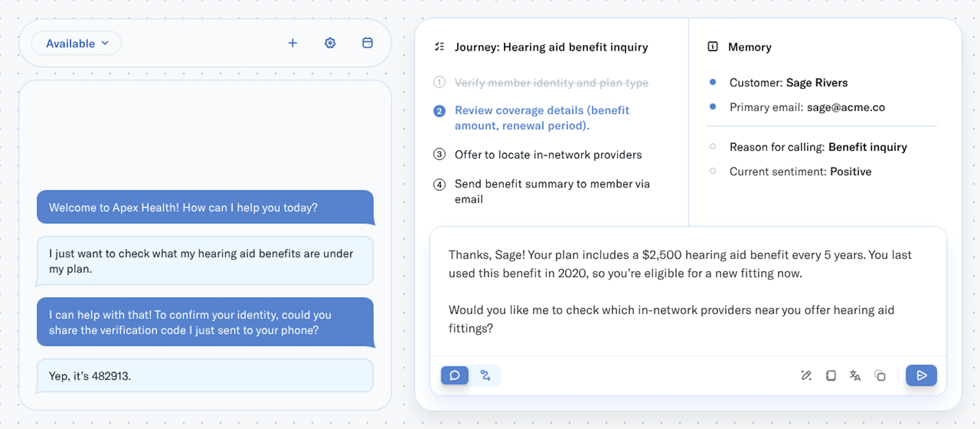980x429 pixels.
Task: Copy the suggested reply with the copy icon
Action: 879,376
